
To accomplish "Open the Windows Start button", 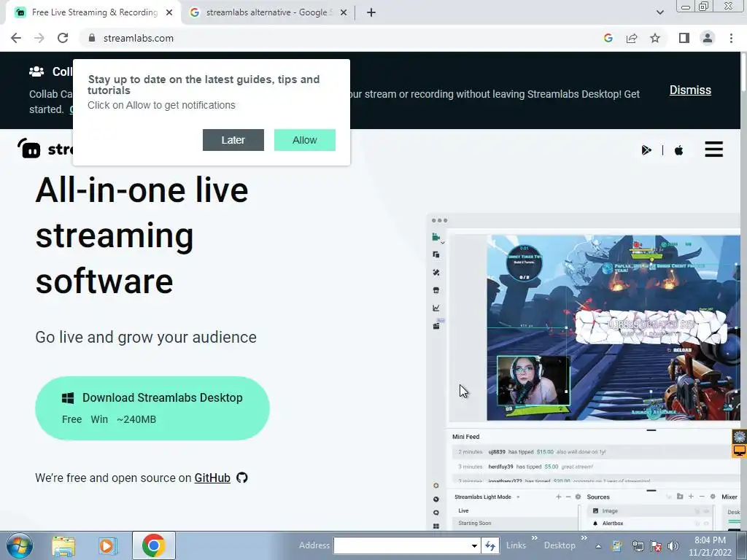I will point(19,545).
